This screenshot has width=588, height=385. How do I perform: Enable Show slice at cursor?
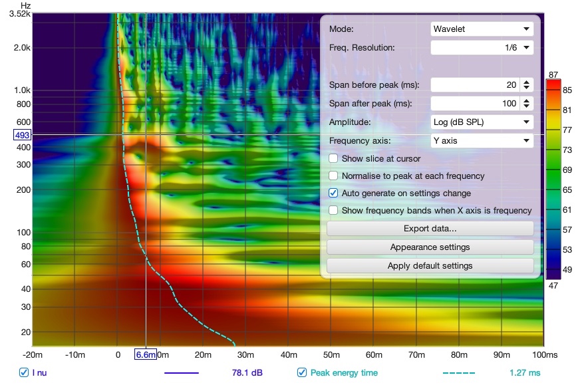[333, 158]
